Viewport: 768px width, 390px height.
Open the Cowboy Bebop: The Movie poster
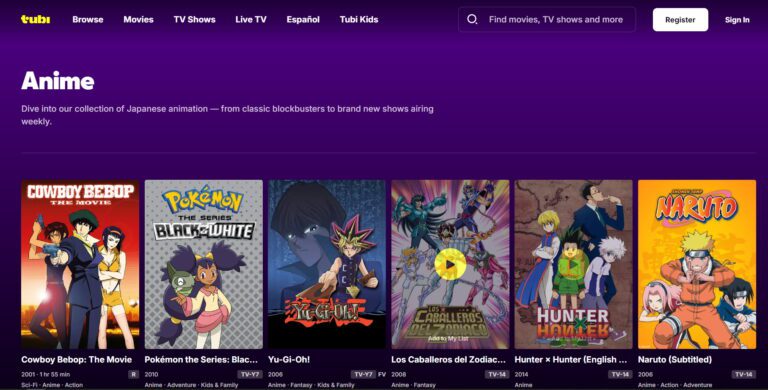pos(80,264)
